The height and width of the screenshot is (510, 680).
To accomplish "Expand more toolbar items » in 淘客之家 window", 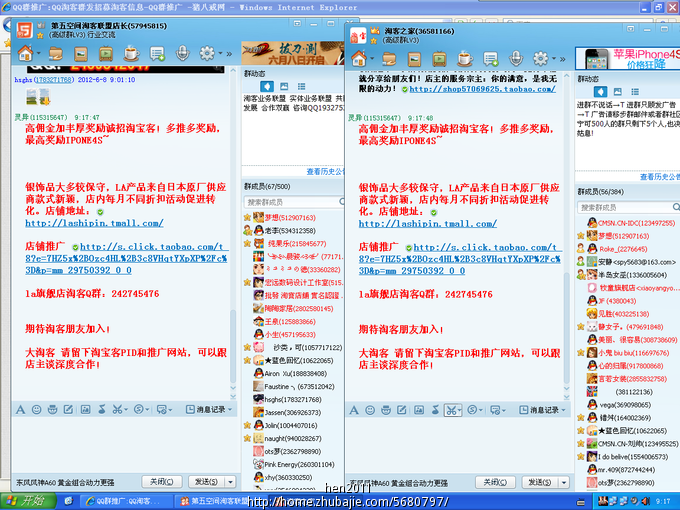I will pyautogui.click(x=562, y=59).
